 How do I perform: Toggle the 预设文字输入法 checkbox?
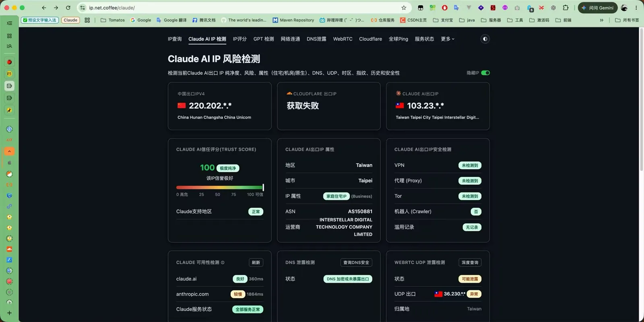tap(25, 20)
